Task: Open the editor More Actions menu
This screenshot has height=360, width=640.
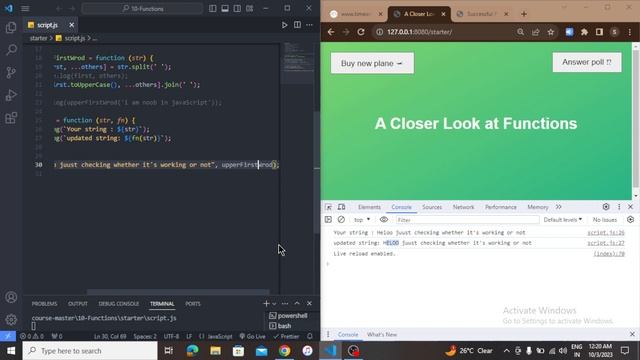Action: click(x=310, y=25)
